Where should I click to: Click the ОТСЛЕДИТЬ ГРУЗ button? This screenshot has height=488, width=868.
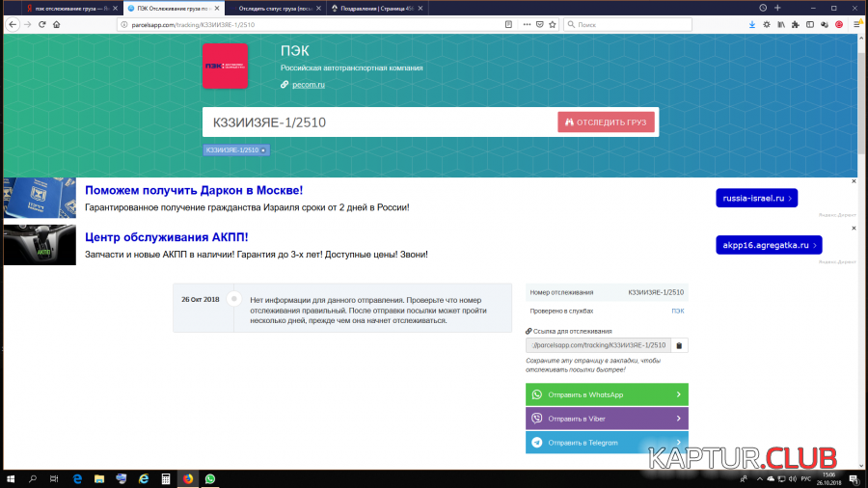tap(607, 122)
